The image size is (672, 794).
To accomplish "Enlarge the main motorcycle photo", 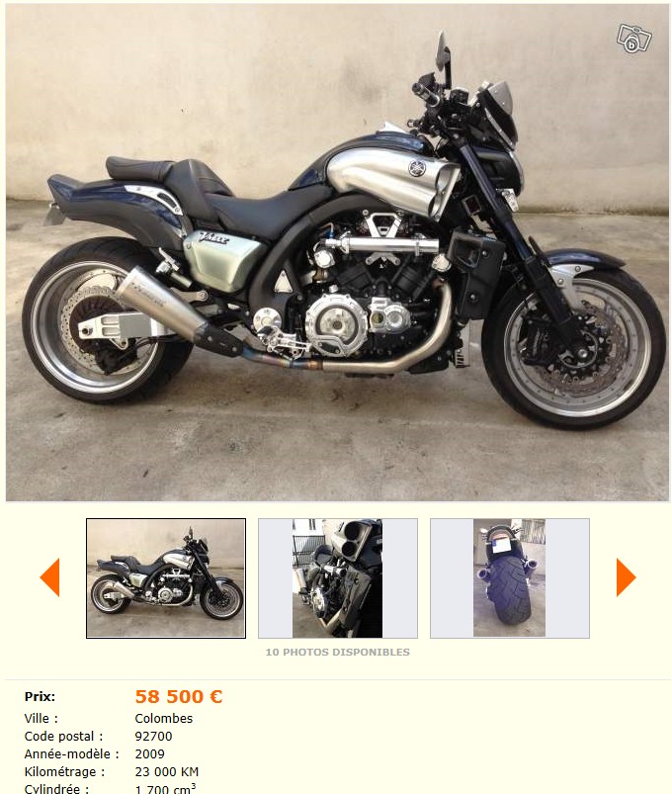I will coord(337,253).
